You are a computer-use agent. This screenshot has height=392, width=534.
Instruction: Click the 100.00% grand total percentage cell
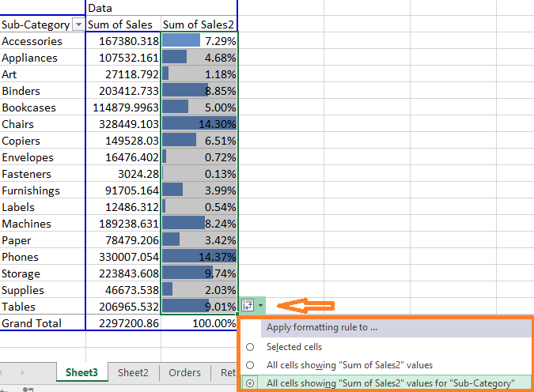(x=199, y=323)
